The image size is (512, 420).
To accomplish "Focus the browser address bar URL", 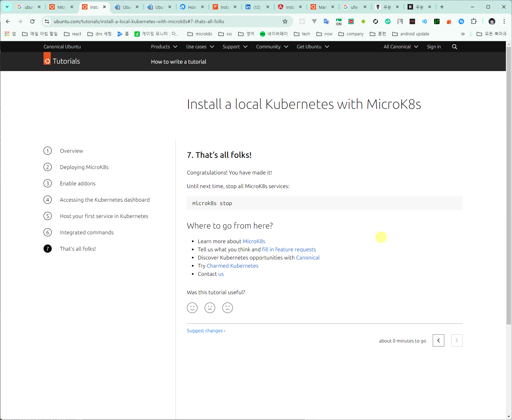I will [139, 21].
